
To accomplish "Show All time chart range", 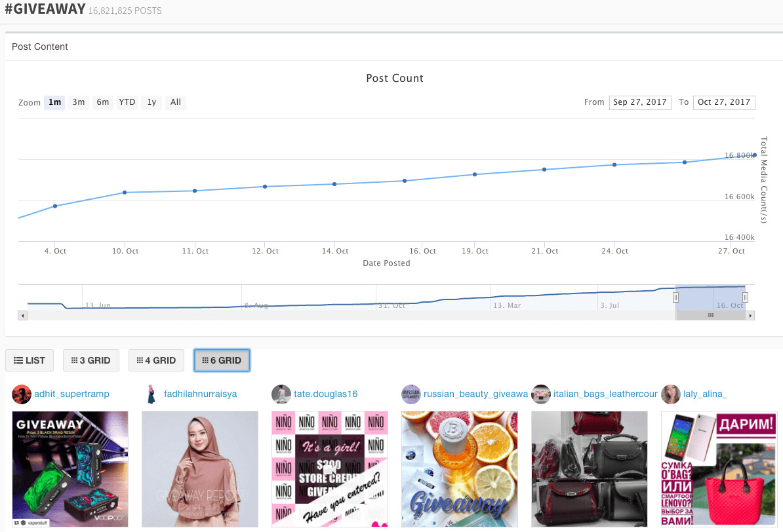I will [176, 102].
